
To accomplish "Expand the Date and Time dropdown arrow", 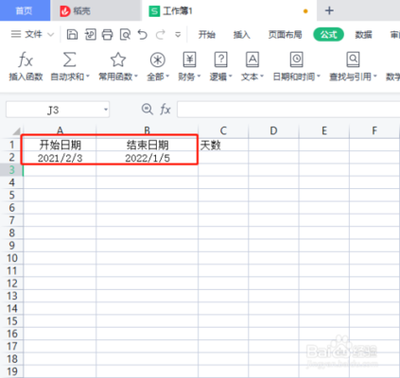I will click(318, 77).
